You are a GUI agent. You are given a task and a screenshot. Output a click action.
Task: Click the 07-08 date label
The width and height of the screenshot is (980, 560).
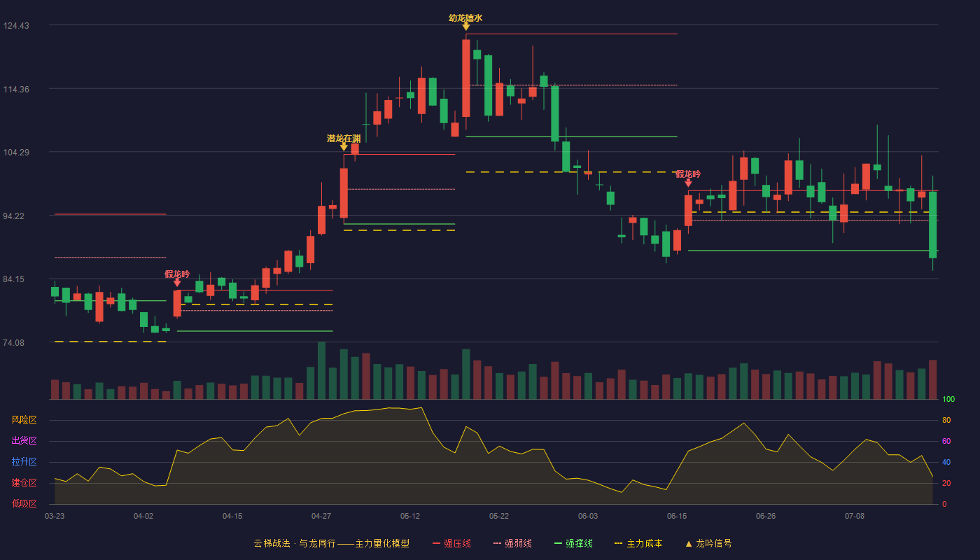[855, 516]
